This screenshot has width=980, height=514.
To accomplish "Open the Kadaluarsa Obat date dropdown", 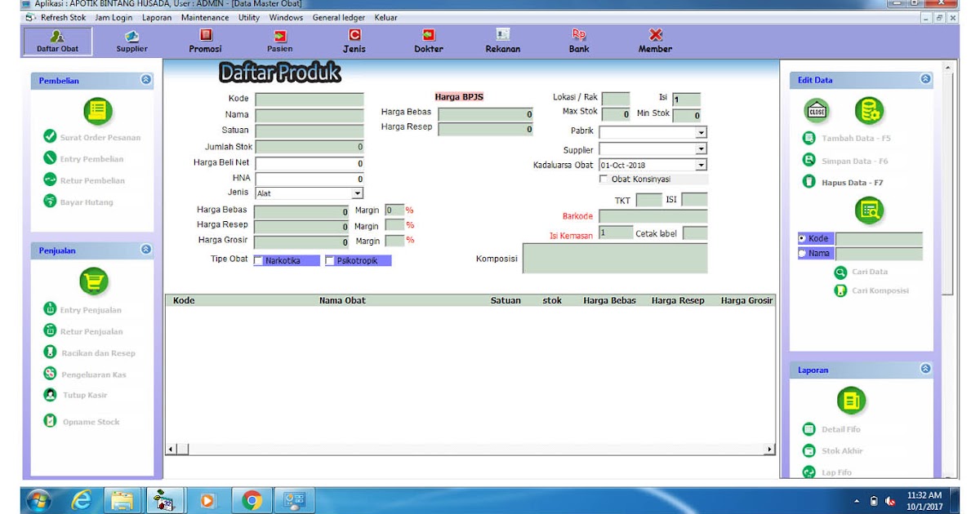I will click(x=700, y=164).
